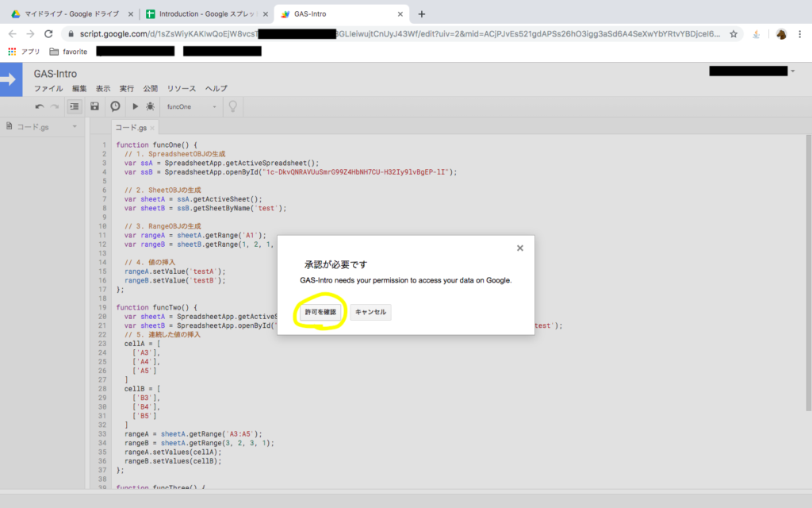Click the undo arrow in toolbar
812x508 pixels.
coord(40,106)
